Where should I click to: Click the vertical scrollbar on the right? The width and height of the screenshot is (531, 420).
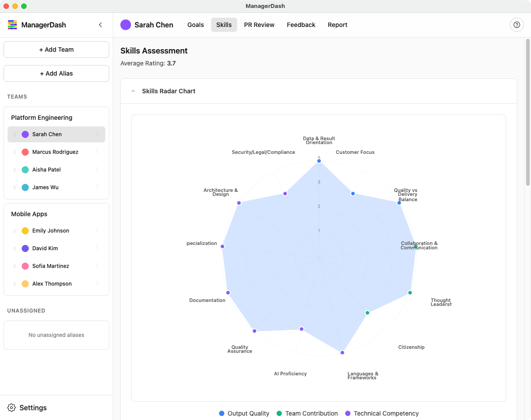coord(527,112)
